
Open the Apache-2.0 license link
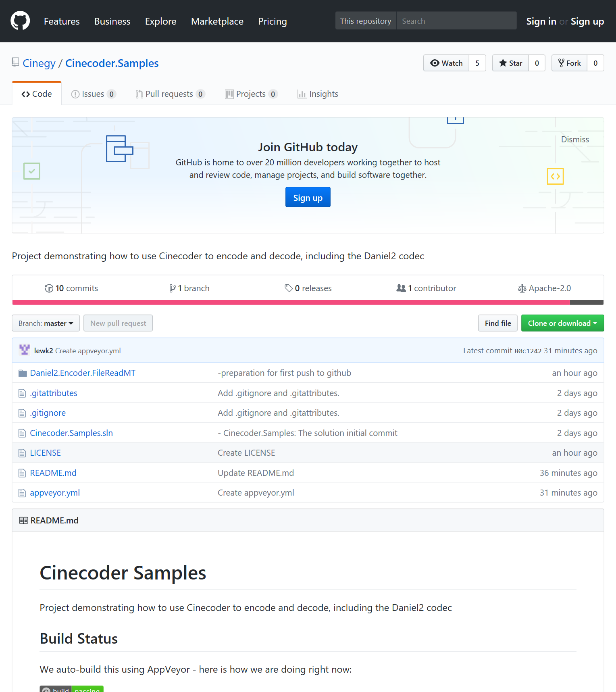click(544, 288)
